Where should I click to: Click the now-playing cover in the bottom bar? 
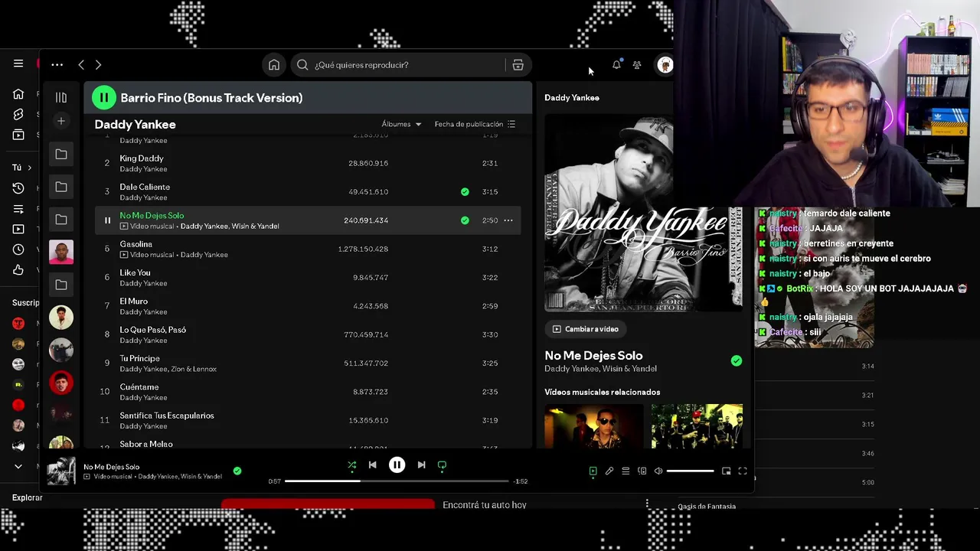pos(61,471)
